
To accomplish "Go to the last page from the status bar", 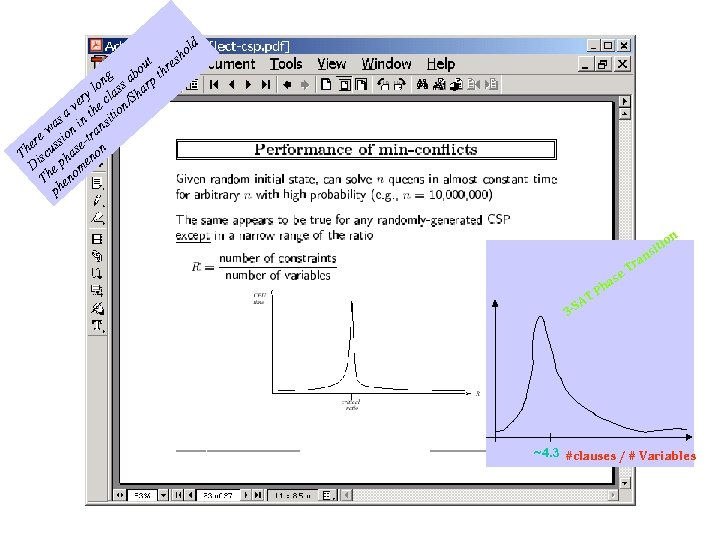I will pos(258,495).
